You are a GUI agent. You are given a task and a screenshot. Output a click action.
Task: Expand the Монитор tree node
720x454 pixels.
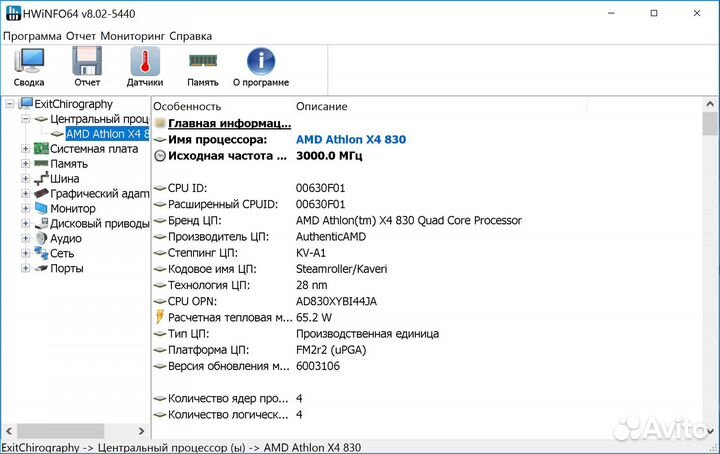[x=26, y=208]
